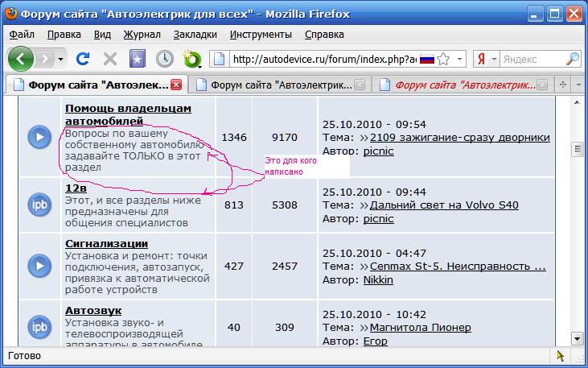The height and width of the screenshot is (368, 588).
Task: Expand the search engine selector arrow
Action: tap(494, 60)
